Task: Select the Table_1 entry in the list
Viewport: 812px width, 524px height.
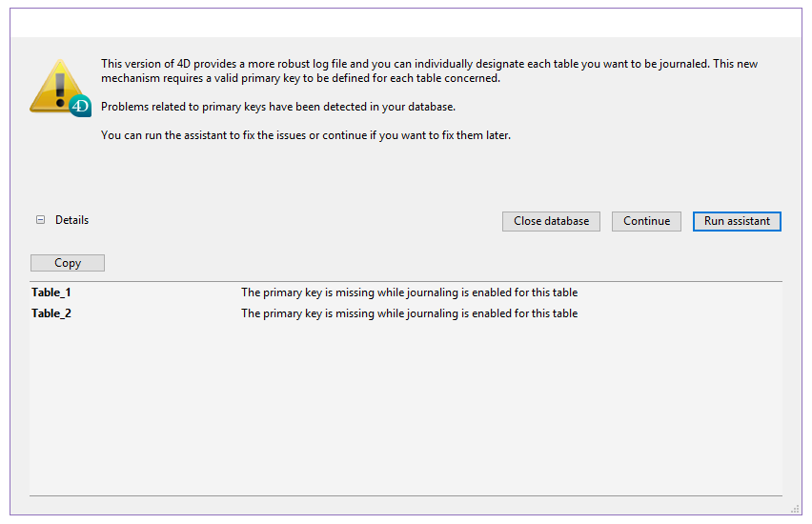Action: coord(51,292)
